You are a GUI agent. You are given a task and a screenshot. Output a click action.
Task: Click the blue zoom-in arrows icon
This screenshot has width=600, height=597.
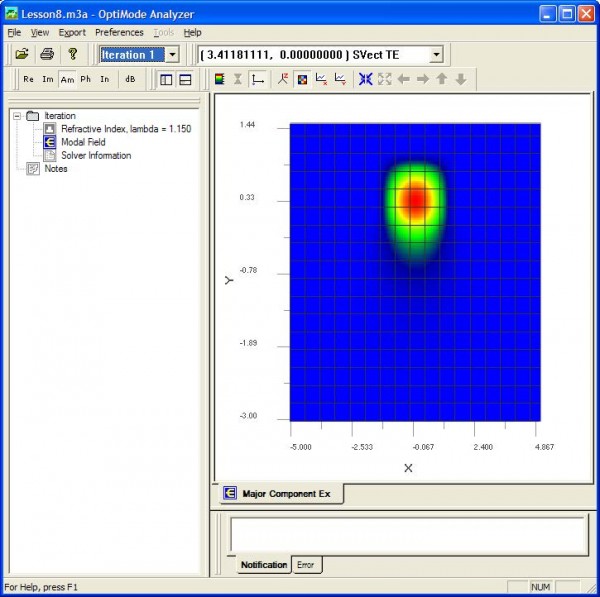(366, 79)
